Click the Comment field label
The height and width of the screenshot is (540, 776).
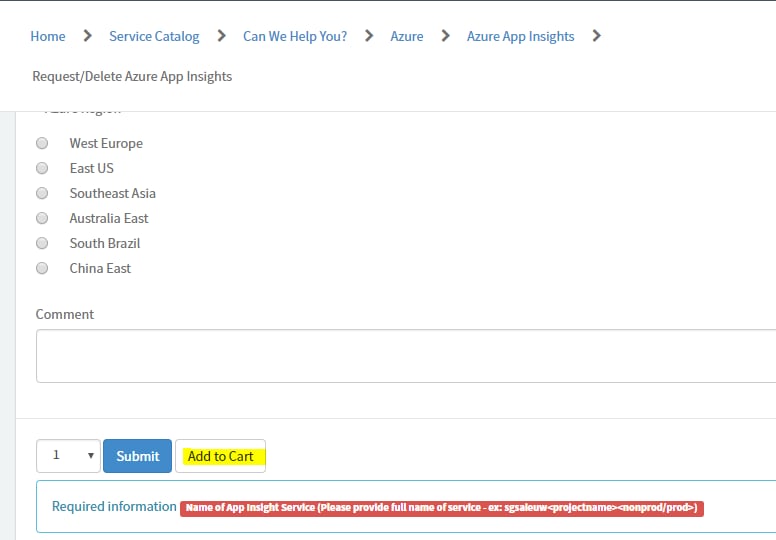(65, 314)
